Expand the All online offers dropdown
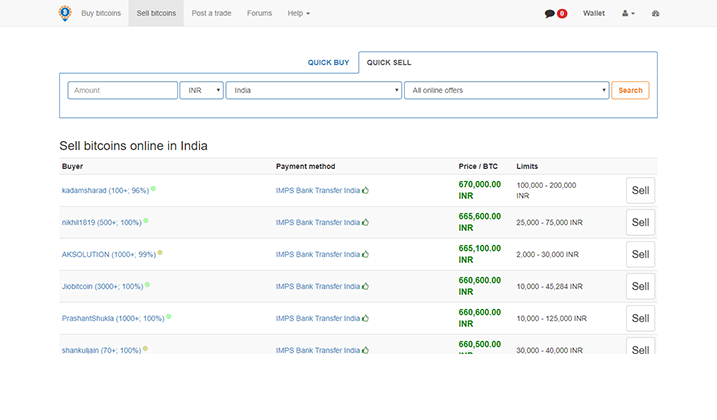717x420 pixels. click(506, 90)
